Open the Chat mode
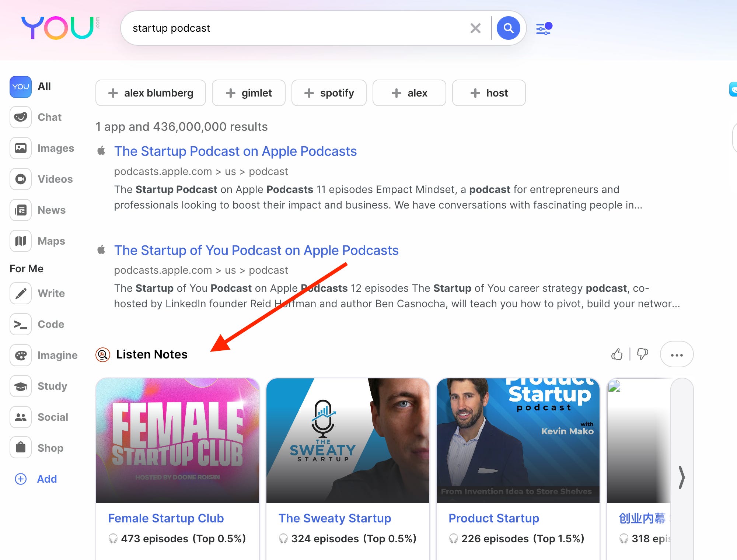 coord(21,117)
